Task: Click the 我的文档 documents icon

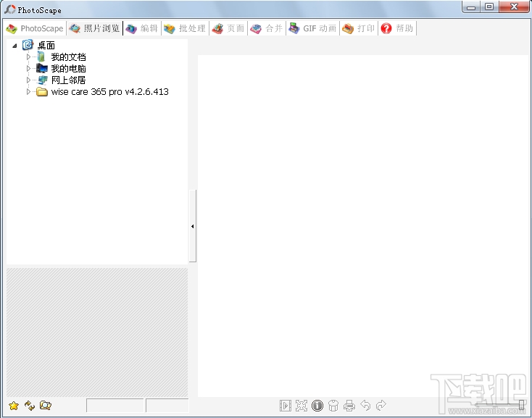Action: tap(41, 57)
